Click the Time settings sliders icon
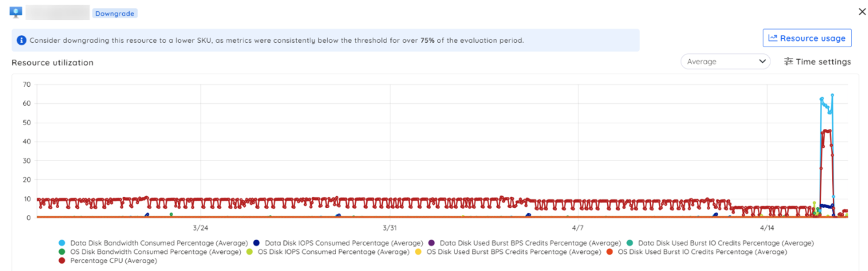Screen dimensions: 868x271 [x=788, y=62]
